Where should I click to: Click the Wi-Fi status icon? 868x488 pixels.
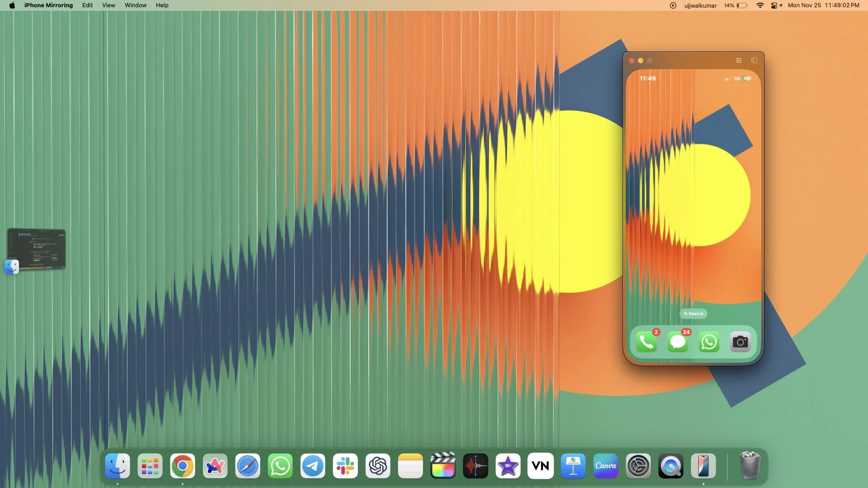[760, 5]
